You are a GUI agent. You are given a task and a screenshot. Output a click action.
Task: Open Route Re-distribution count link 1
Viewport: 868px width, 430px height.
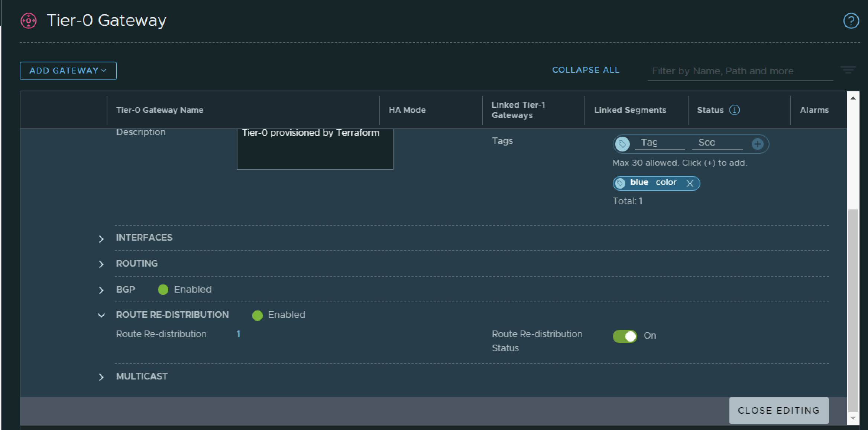pos(238,334)
